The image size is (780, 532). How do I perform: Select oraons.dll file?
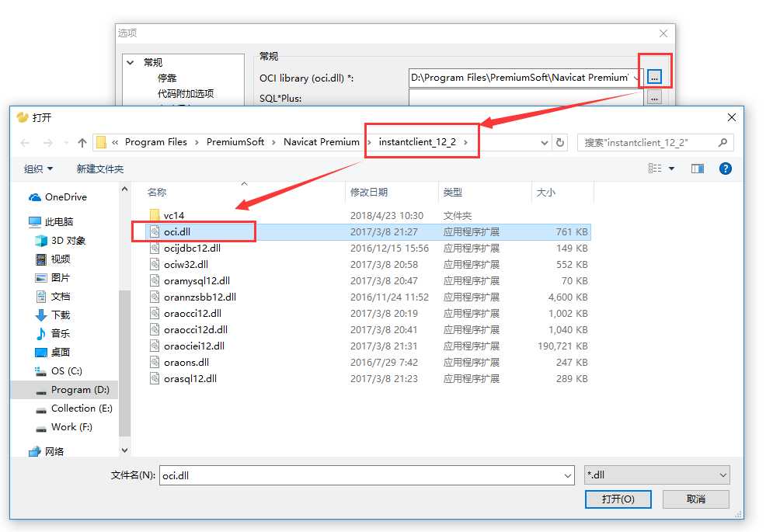click(x=369, y=363)
